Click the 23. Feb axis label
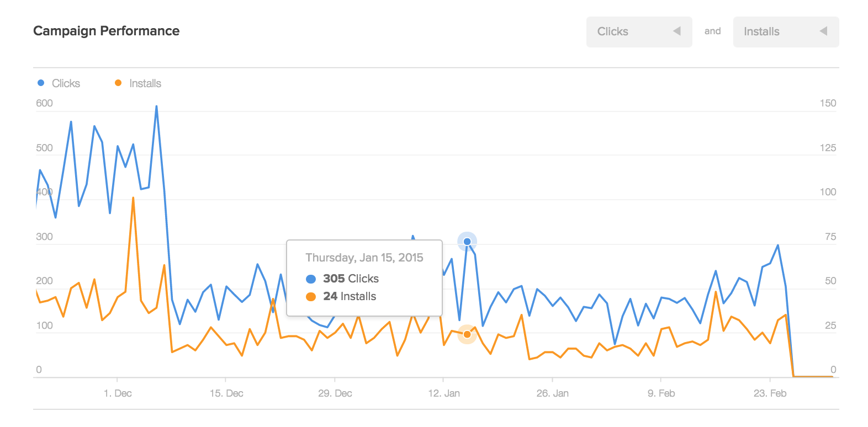Screen dimensions: 868x427 [x=770, y=393]
